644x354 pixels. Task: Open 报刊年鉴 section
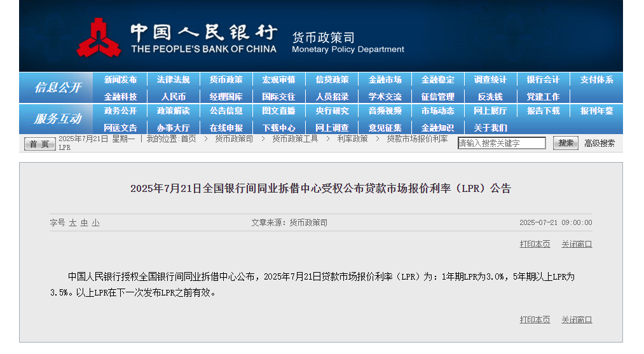pos(597,111)
